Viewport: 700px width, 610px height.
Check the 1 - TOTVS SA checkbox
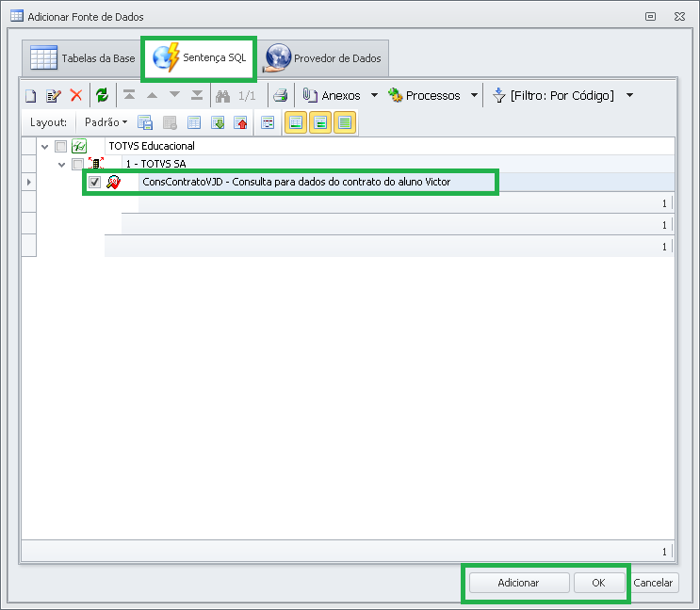pos(77,164)
